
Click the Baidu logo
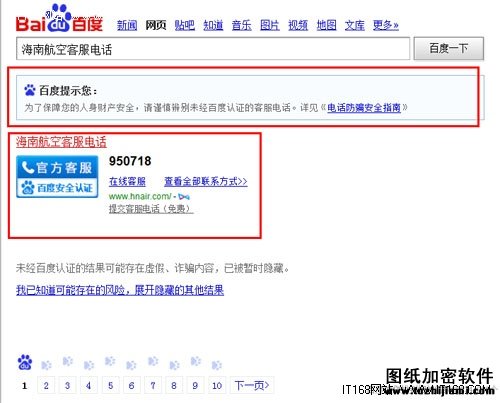[59, 18]
